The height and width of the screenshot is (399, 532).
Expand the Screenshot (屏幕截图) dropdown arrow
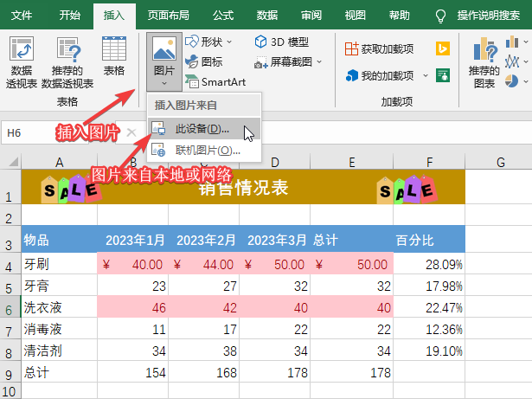click(x=319, y=61)
